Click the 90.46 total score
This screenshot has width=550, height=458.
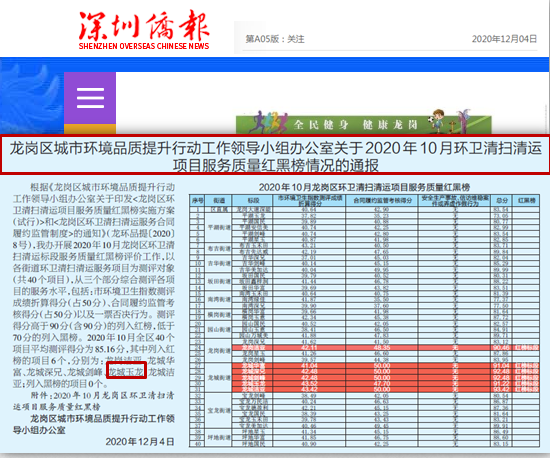501,348
